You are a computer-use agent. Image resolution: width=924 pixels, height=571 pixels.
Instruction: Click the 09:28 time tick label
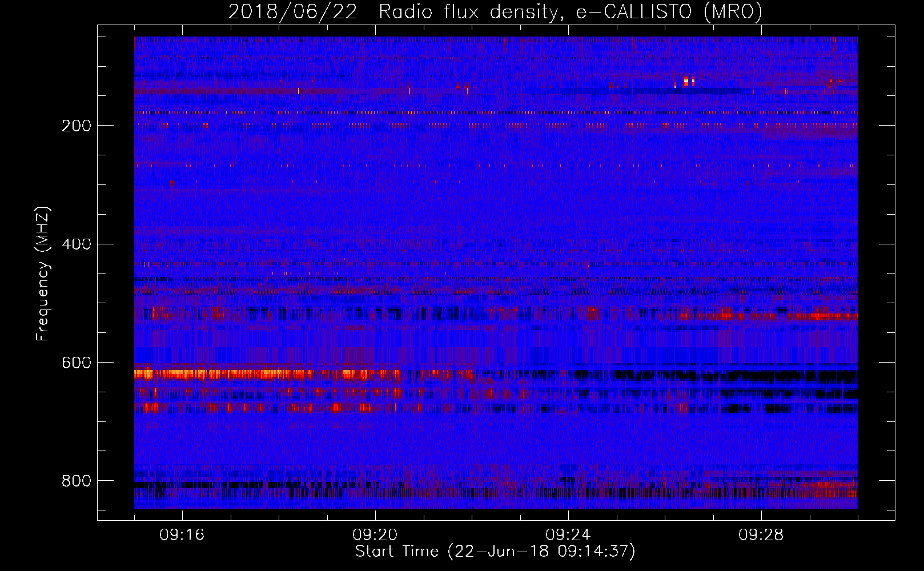(x=761, y=535)
